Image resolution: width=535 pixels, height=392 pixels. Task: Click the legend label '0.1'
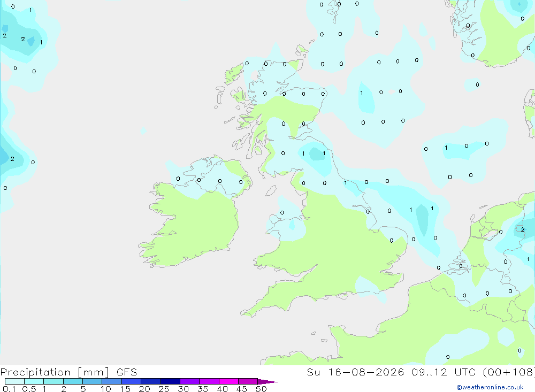click(x=9, y=389)
